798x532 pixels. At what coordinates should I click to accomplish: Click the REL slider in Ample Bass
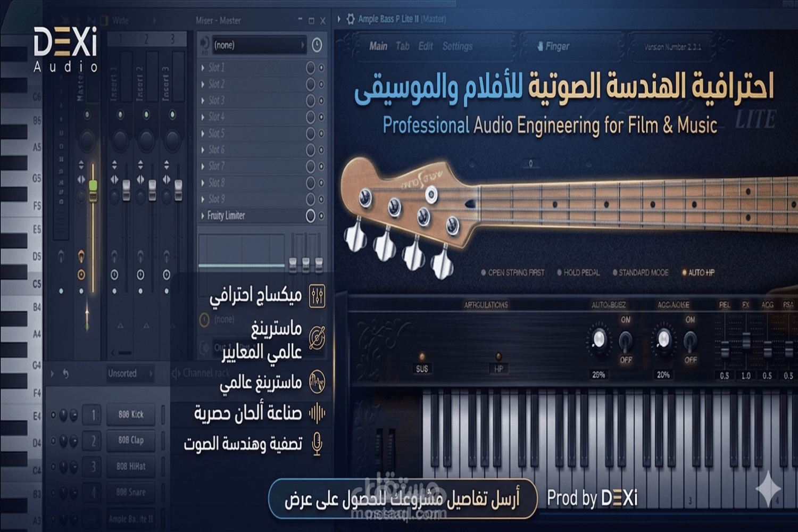[725, 350]
